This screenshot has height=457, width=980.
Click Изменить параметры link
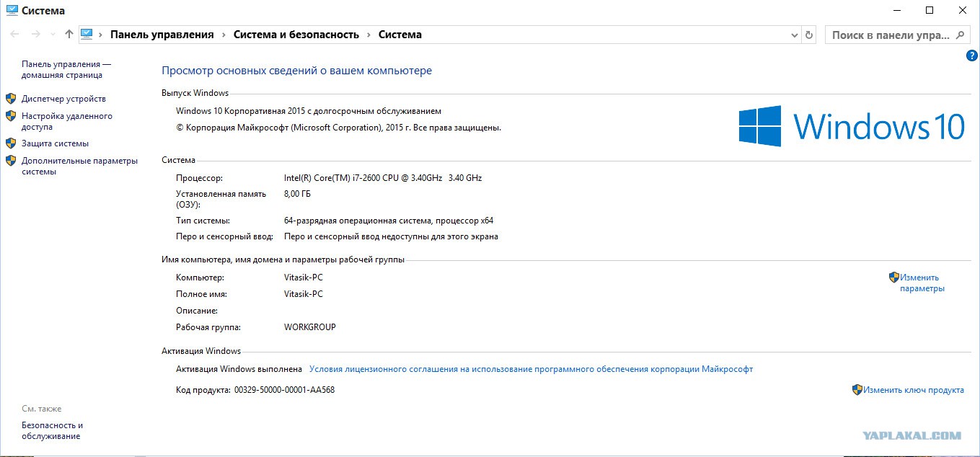[922, 283]
